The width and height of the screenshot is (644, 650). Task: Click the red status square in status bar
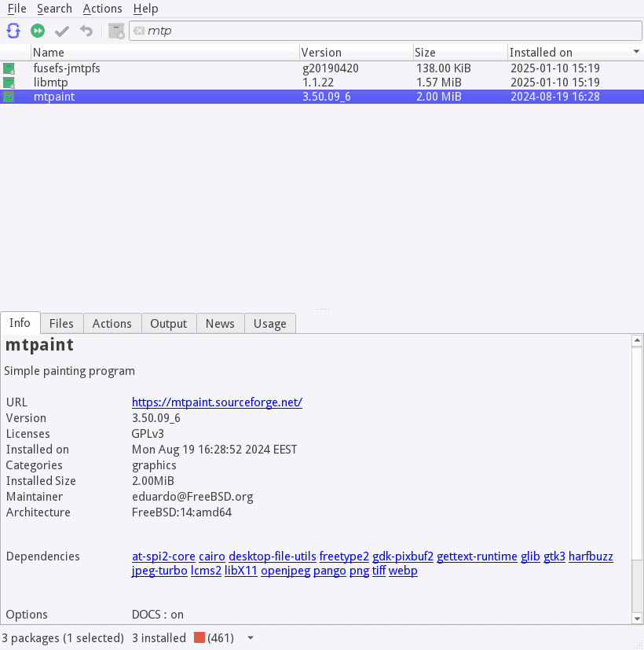coord(199,637)
